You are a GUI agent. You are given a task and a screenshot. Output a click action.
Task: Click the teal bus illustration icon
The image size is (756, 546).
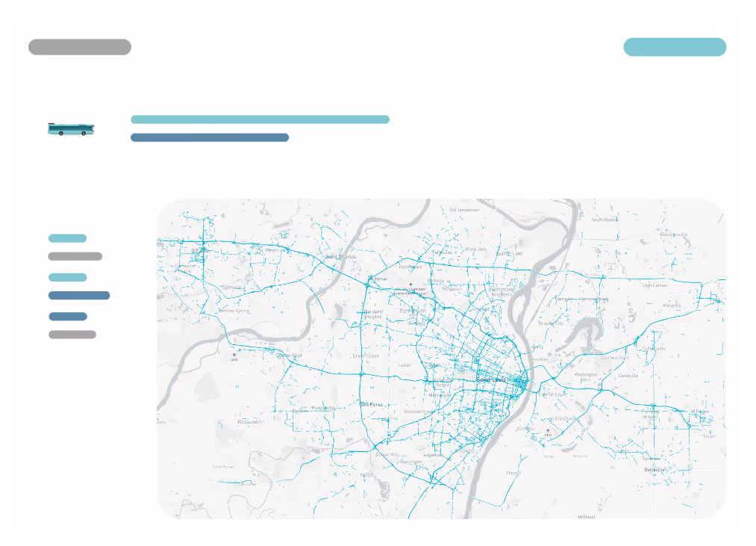(71, 128)
